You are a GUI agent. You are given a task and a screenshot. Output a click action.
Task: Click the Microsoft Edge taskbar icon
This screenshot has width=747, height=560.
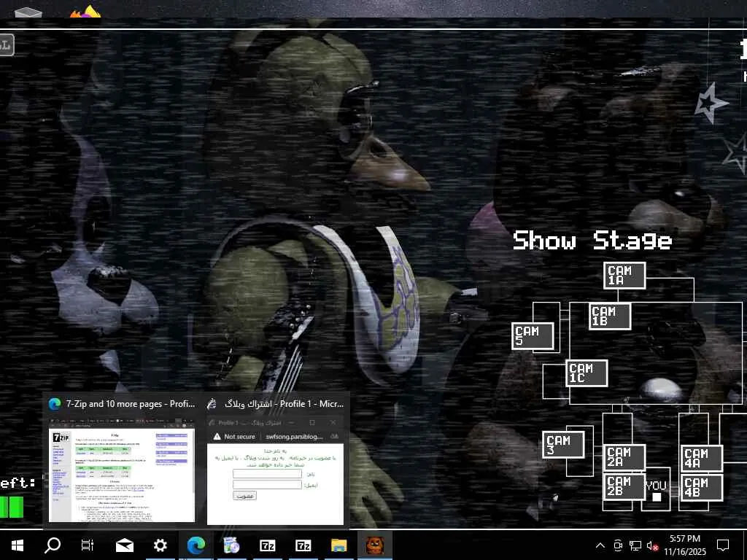pos(196,545)
